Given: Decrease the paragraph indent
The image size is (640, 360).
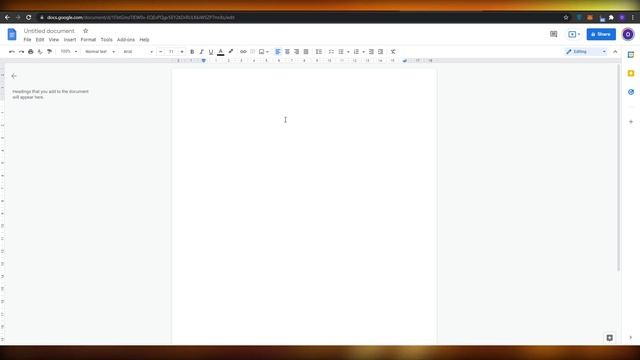Looking at the screenshot, I should (371, 52).
